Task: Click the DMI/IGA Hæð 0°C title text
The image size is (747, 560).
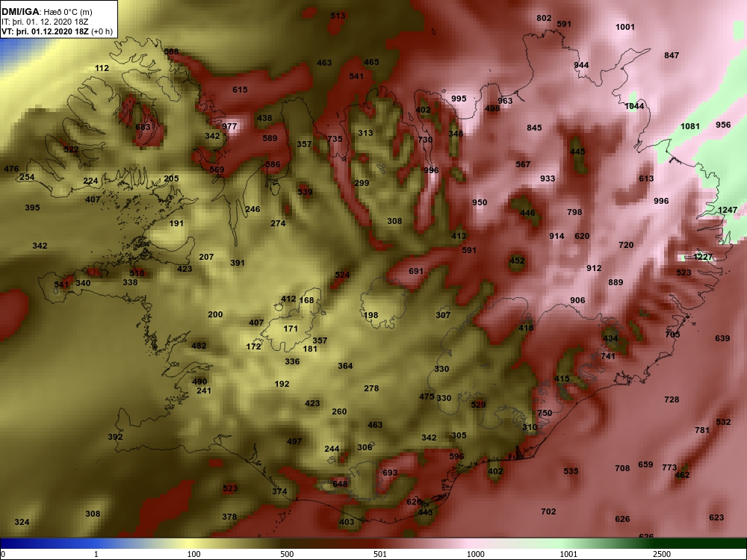Action: (47, 12)
